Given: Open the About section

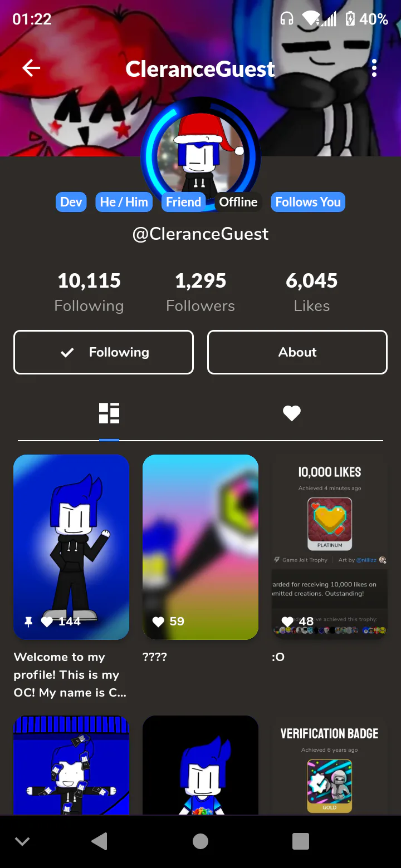Looking at the screenshot, I should (x=297, y=352).
